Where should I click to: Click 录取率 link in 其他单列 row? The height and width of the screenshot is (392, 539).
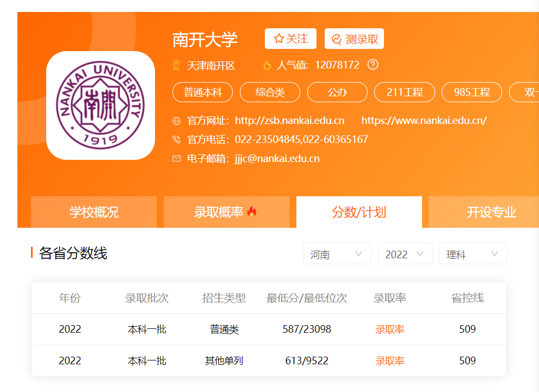[x=389, y=360]
